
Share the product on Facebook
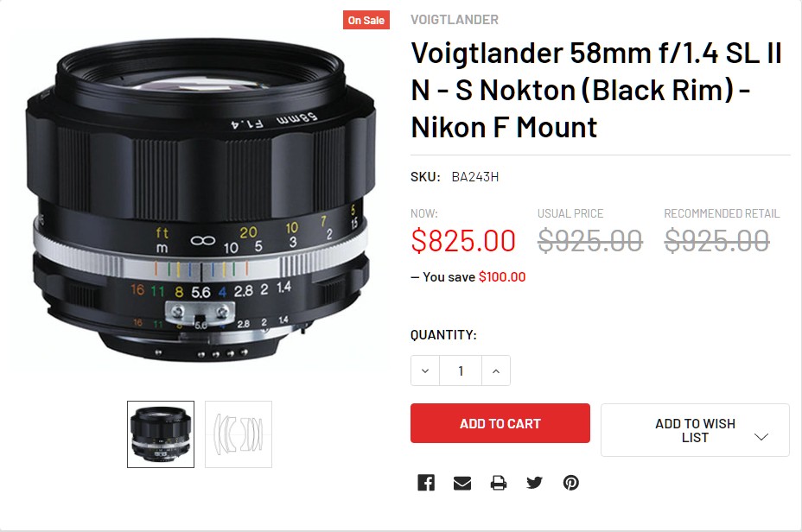point(426,483)
